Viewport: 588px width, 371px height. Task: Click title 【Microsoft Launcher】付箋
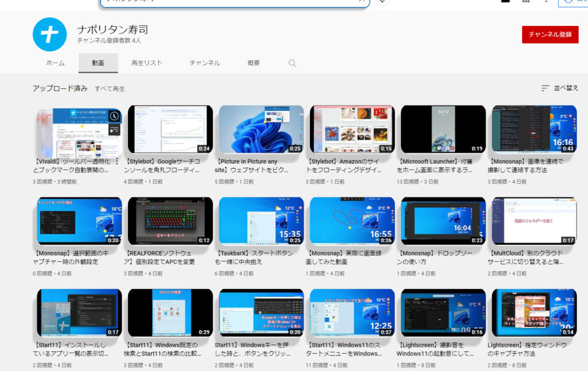[435, 166]
